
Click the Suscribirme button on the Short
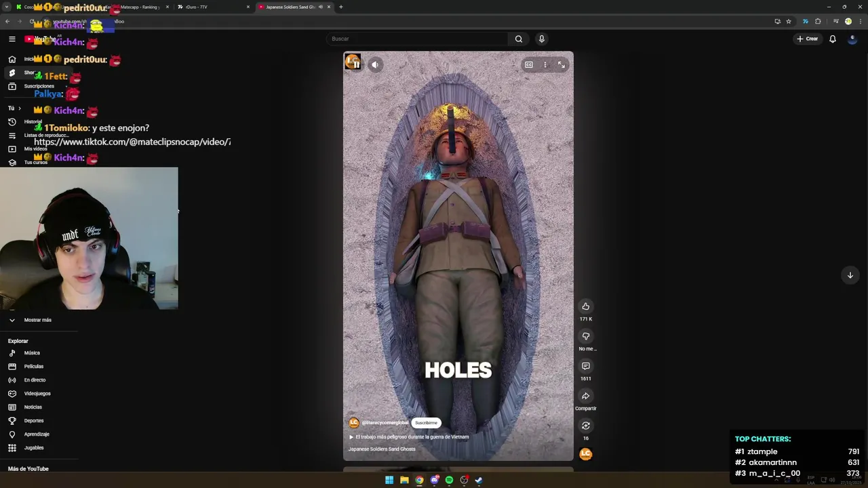[426, 423]
